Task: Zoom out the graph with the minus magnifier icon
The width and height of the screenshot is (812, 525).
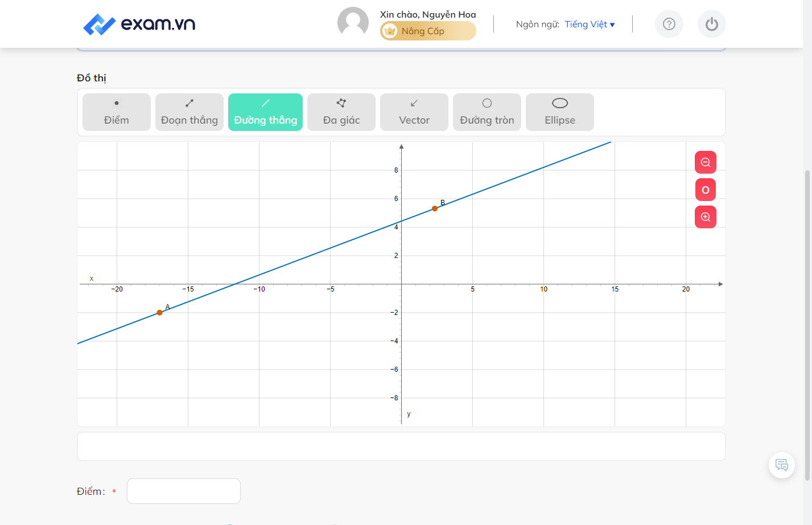Action: coord(706,162)
